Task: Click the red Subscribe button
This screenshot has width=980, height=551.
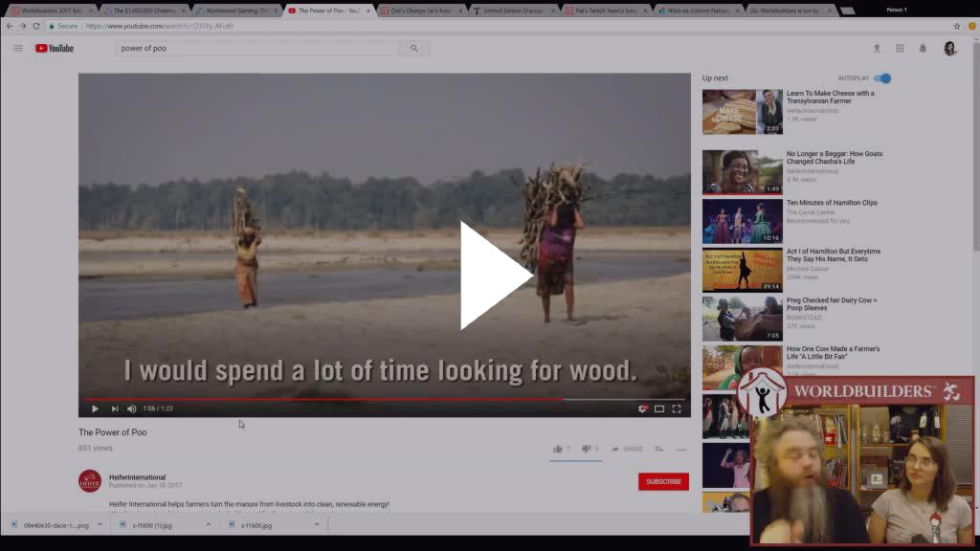Action: (x=663, y=482)
